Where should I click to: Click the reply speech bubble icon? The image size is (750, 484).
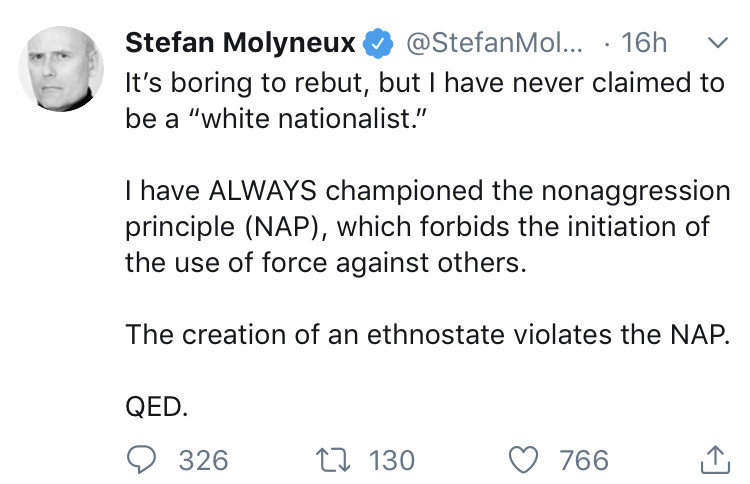pyautogui.click(x=141, y=459)
